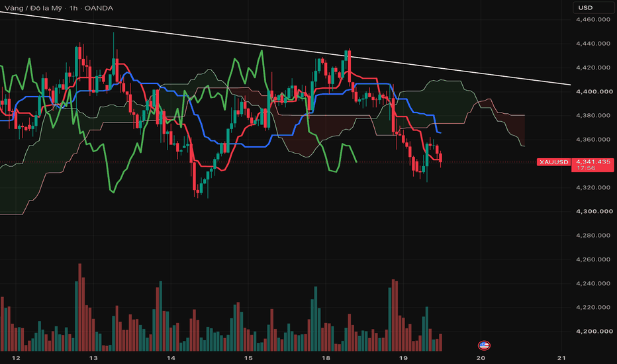Image resolution: width=617 pixels, height=364 pixels.
Task: Click the 4,300.000 price axis label
Action: [x=594, y=211]
